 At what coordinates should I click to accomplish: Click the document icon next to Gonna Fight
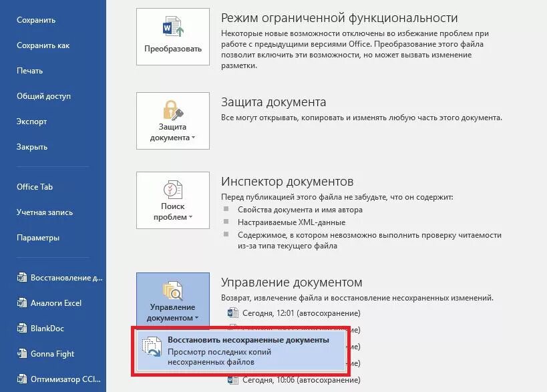click(x=22, y=354)
